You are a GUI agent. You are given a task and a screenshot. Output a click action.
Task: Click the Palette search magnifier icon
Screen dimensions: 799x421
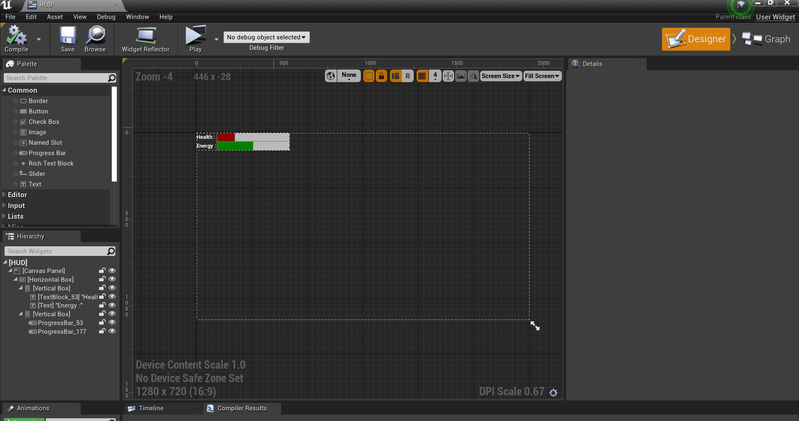(x=112, y=78)
